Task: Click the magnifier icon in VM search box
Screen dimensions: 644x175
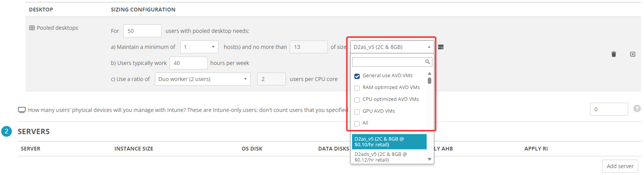Action: click(x=427, y=62)
